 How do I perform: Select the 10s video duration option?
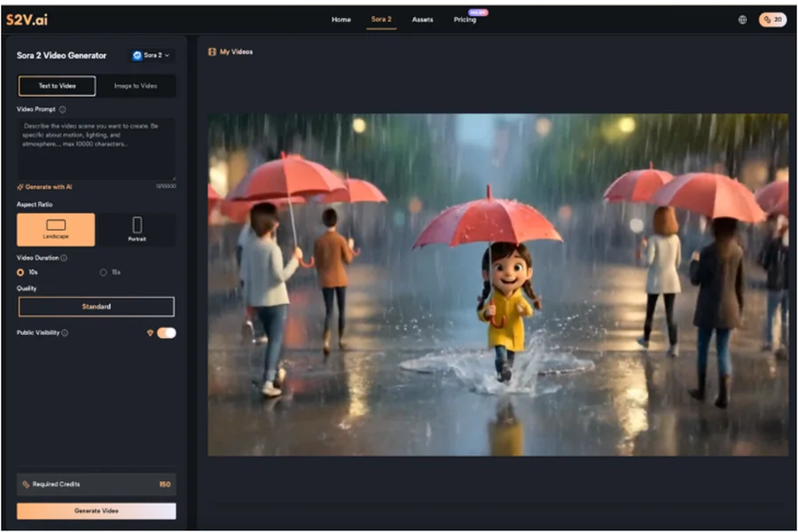[20, 272]
